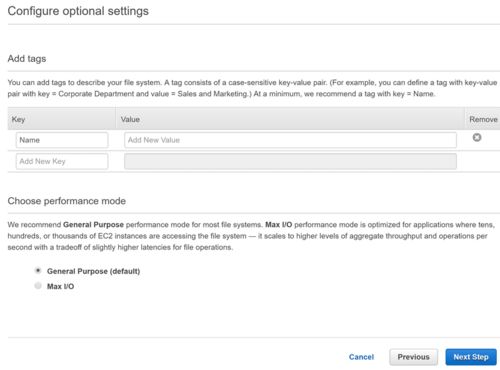The image size is (500, 370).
Task: Focus the Add New Value field
Action: 290,140
